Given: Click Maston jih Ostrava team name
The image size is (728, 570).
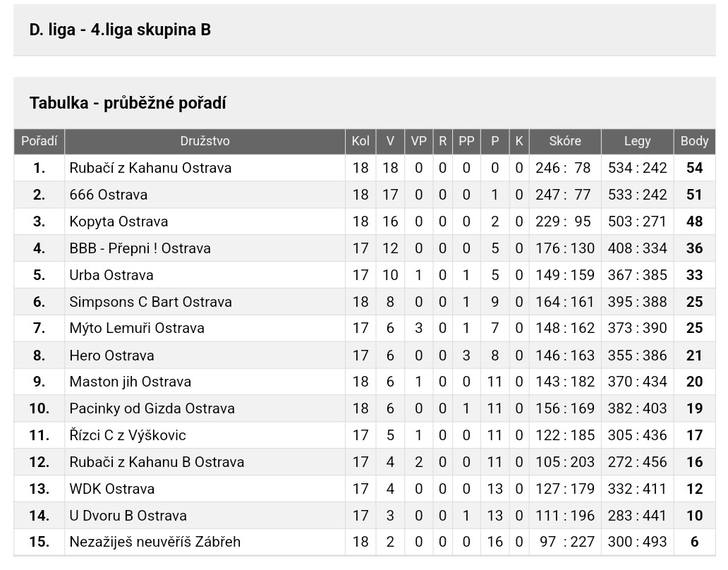Looking at the screenshot, I should (130, 382).
